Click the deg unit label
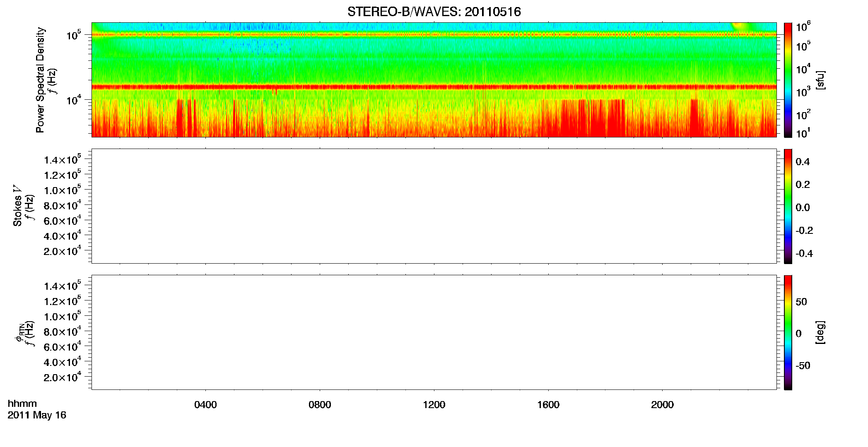868x447 pixels. tap(820, 332)
